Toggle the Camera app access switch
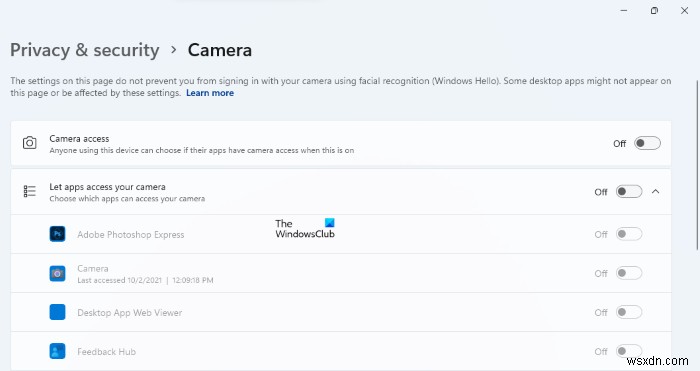Viewport: 700px width, 371px height. pos(629,273)
